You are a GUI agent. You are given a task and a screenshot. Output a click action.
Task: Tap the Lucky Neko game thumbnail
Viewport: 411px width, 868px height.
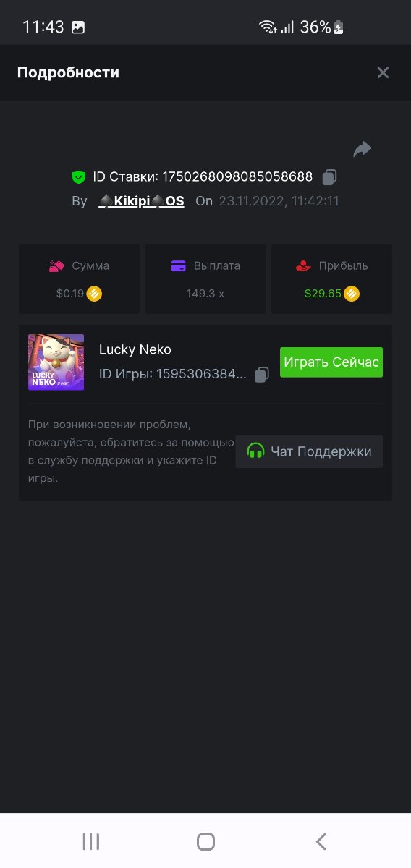pos(56,362)
